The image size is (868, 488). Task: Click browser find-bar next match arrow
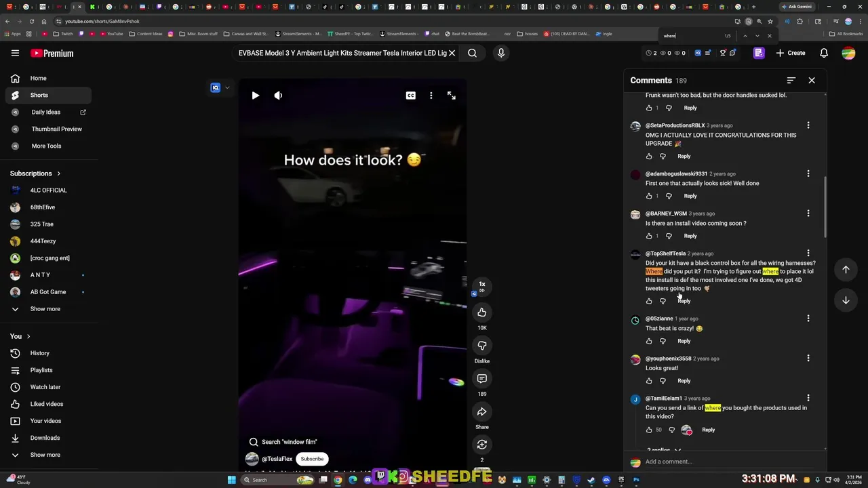pyautogui.click(x=757, y=36)
